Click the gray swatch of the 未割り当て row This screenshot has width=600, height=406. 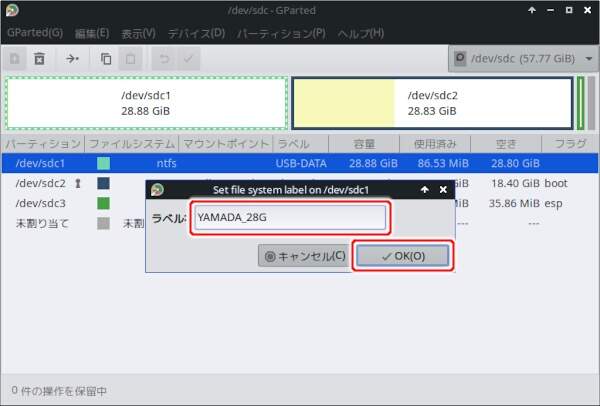(x=103, y=223)
